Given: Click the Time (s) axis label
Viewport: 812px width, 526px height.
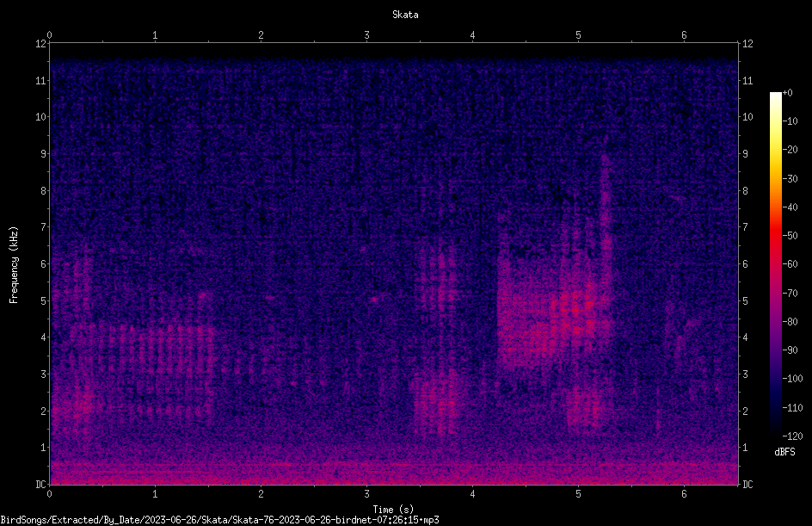Looking at the screenshot, I should tap(393, 510).
